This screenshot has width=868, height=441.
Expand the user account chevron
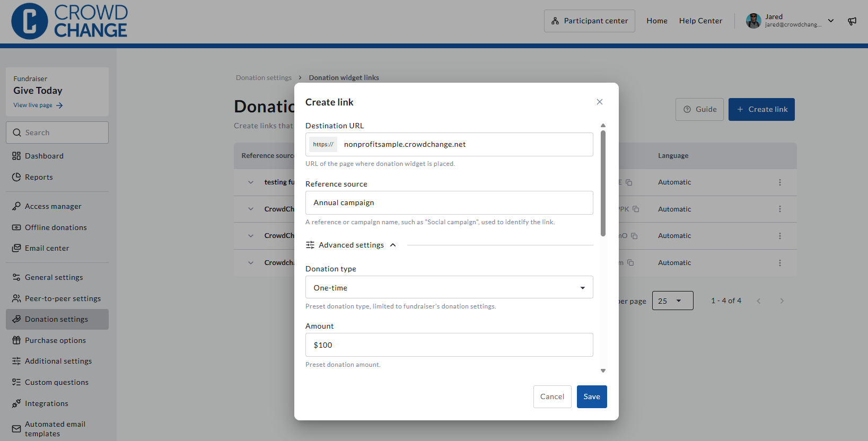coord(831,21)
